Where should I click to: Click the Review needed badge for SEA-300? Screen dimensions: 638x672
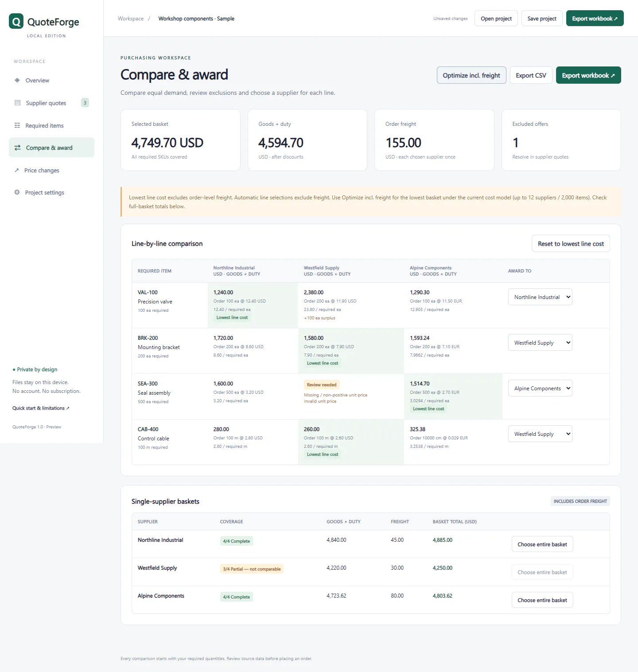(x=322, y=385)
